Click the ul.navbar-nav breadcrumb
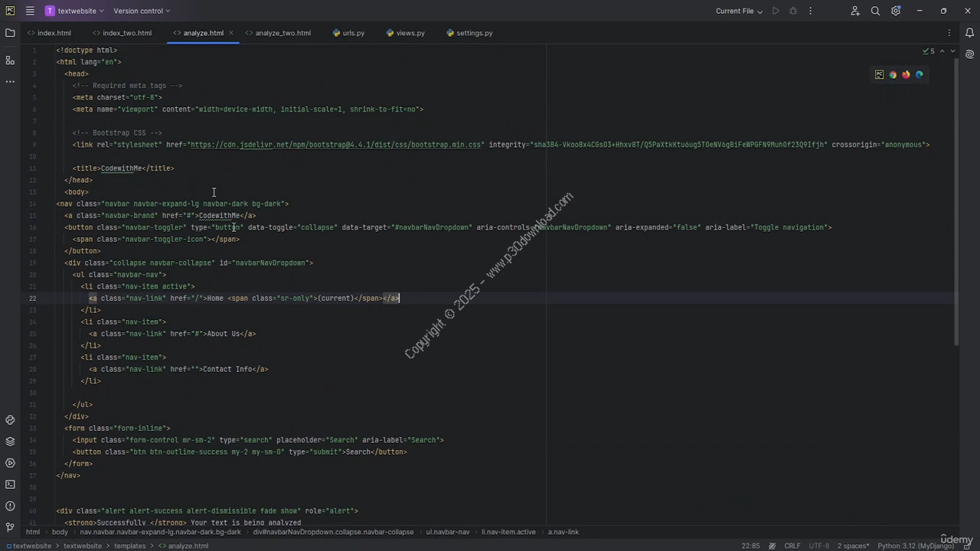The height and width of the screenshot is (551, 980). click(x=448, y=532)
